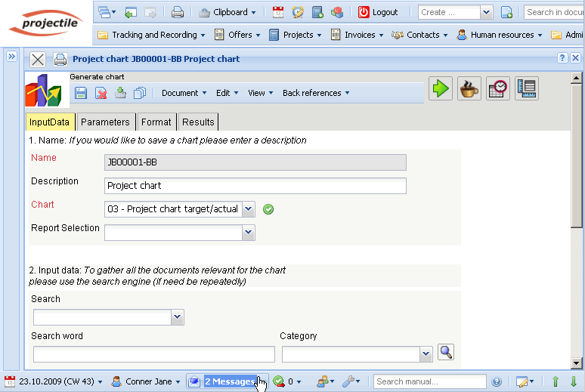
Task: Open the 2 Messages status item
Action: coord(228,381)
